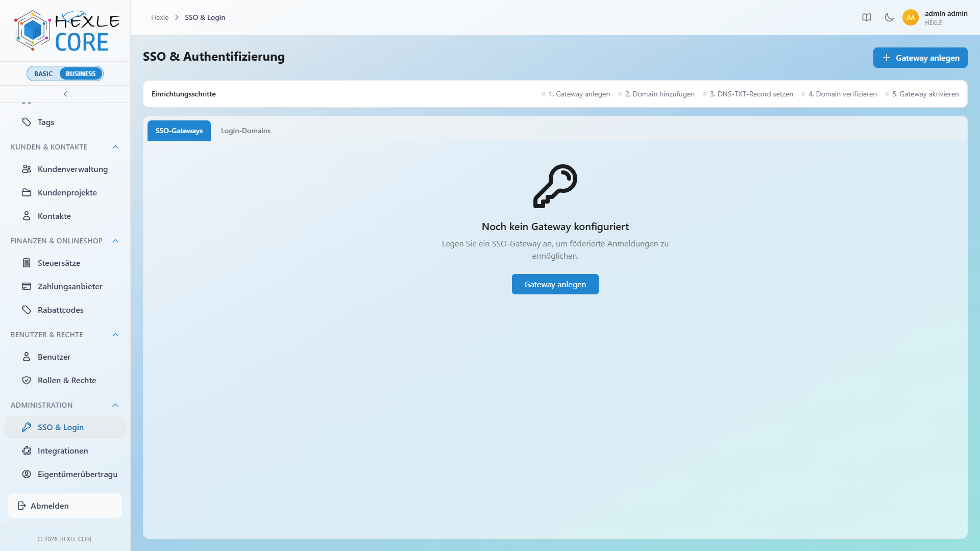This screenshot has height=551, width=980.
Task: Click the Integrationen puzzle icon
Action: click(27, 450)
